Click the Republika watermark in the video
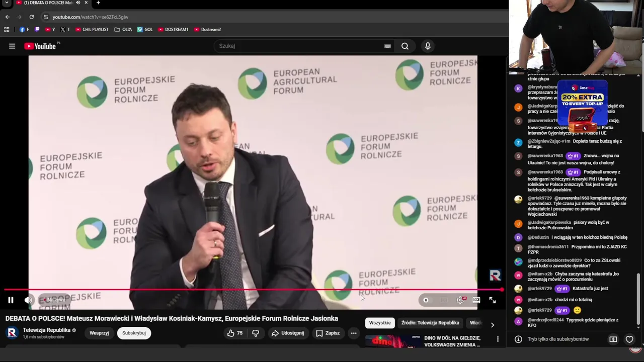This screenshot has height=362, width=644. point(495,276)
